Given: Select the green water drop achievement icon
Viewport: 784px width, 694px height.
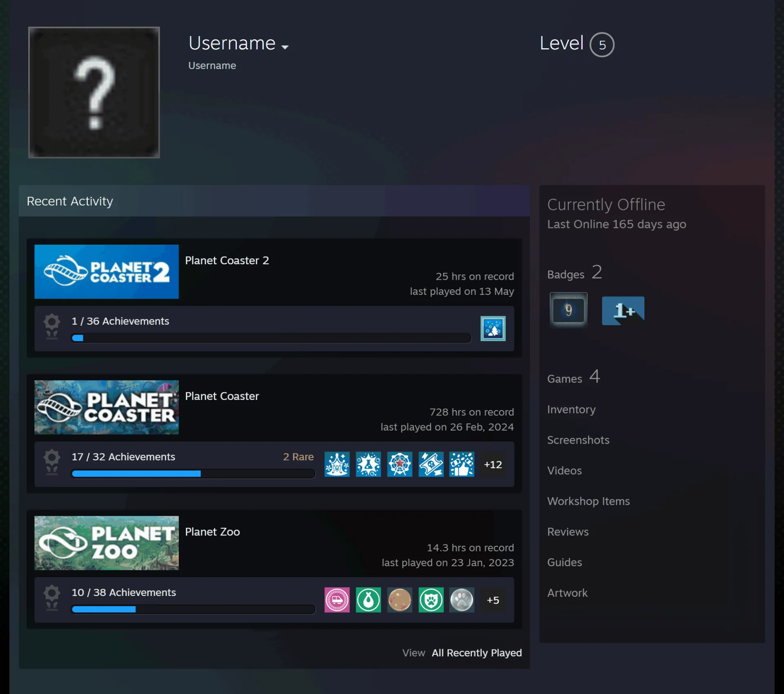Looking at the screenshot, I should point(368,600).
